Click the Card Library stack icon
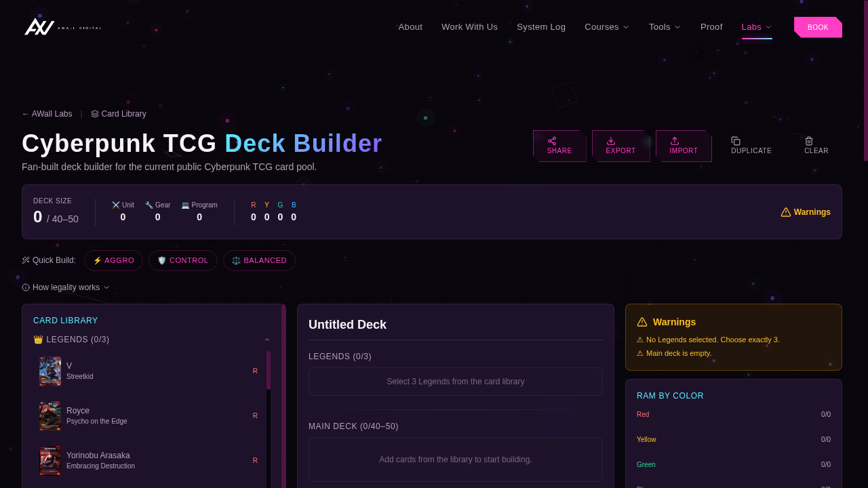 95,114
